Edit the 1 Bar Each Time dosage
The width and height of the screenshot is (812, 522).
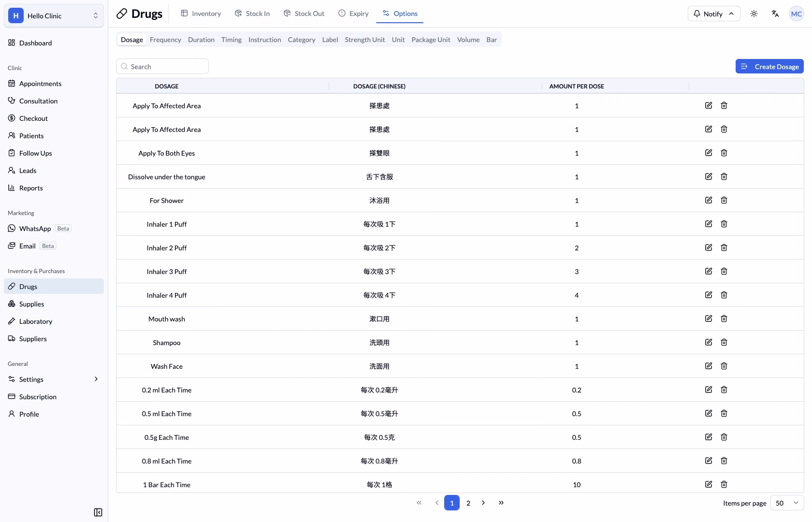709,484
